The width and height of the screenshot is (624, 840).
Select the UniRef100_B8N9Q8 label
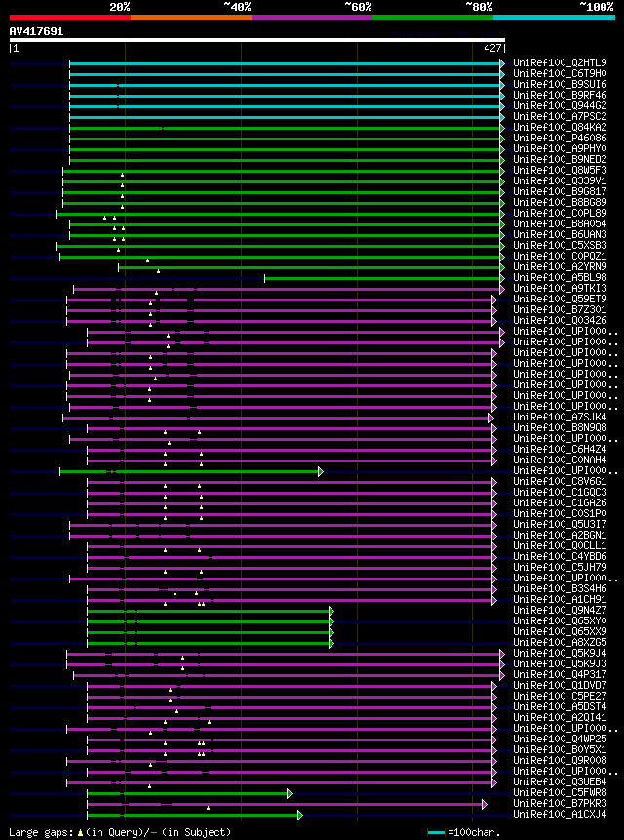560,427
